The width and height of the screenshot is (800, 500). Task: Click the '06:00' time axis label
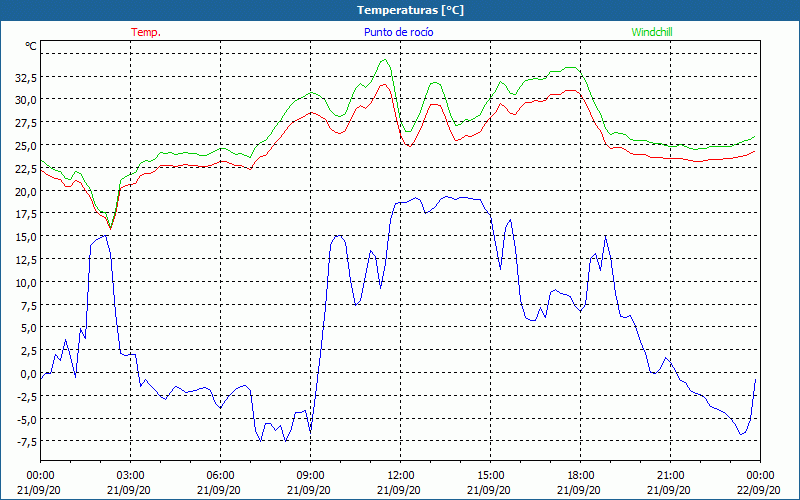click(220, 476)
